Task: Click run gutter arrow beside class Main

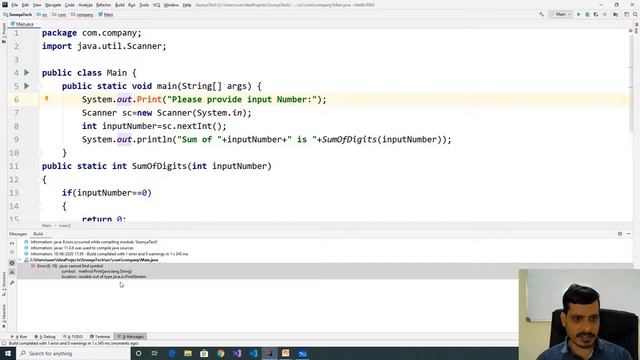Action: point(27,73)
